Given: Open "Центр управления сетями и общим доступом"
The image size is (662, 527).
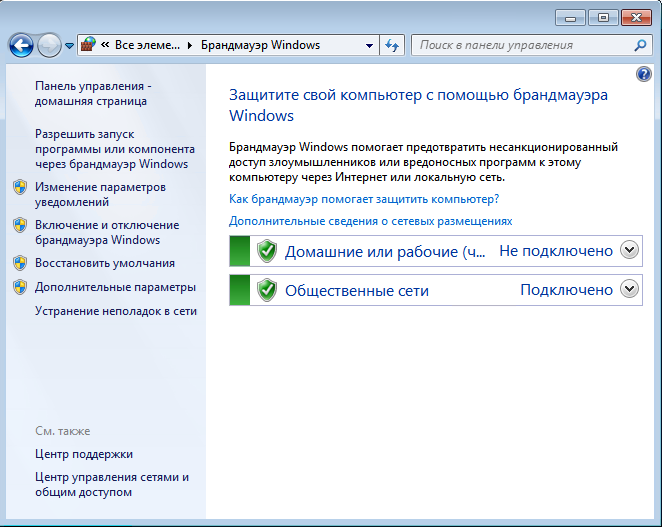Looking at the screenshot, I should click(x=112, y=484).
